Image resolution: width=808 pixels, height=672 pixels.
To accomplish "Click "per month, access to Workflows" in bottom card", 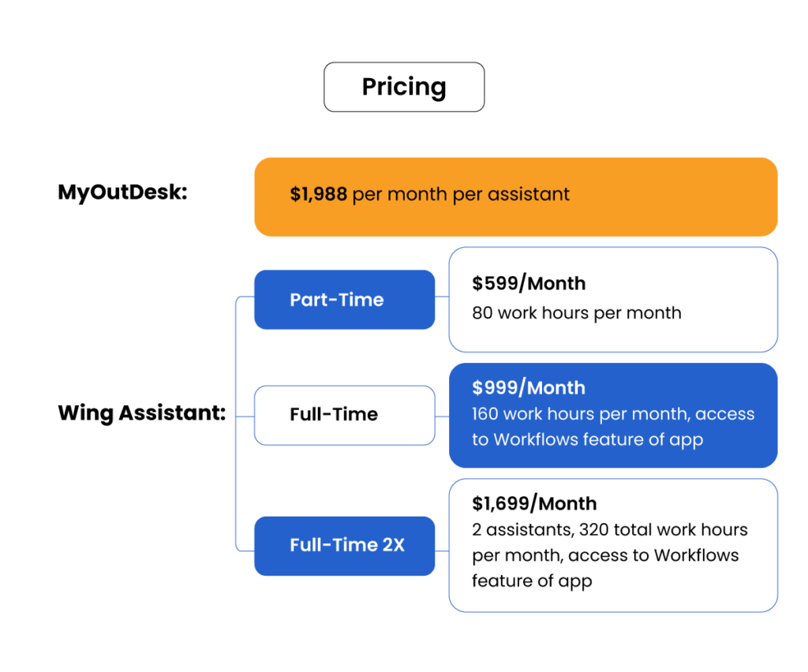I will click(x=605, y=555).
